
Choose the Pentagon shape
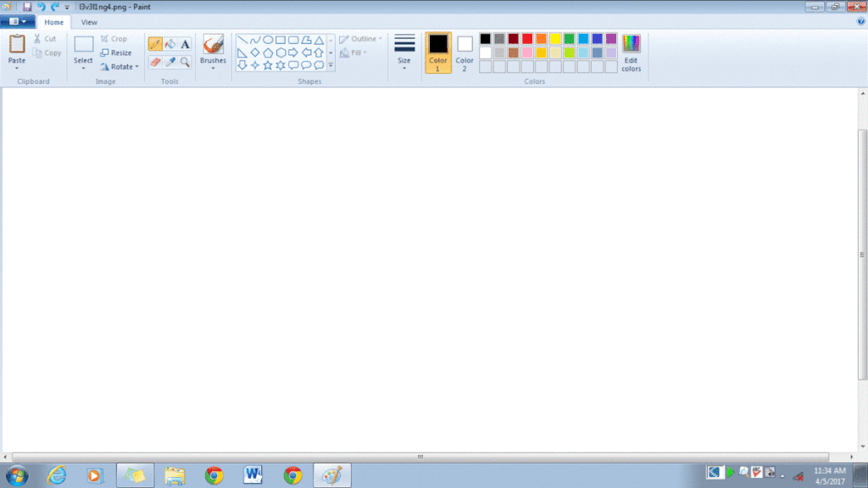(268, 53)
